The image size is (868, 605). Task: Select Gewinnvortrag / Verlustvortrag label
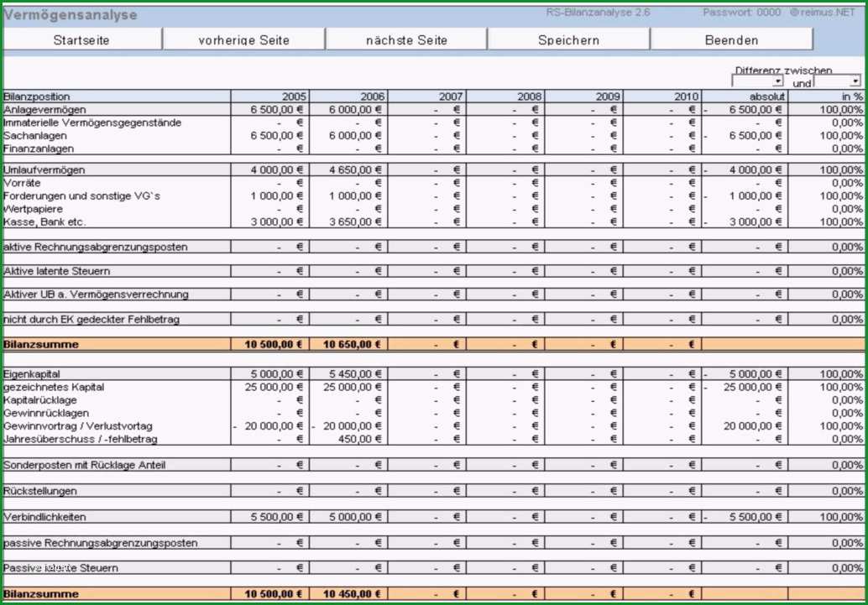pyautogui.click(x=77, y=426)
